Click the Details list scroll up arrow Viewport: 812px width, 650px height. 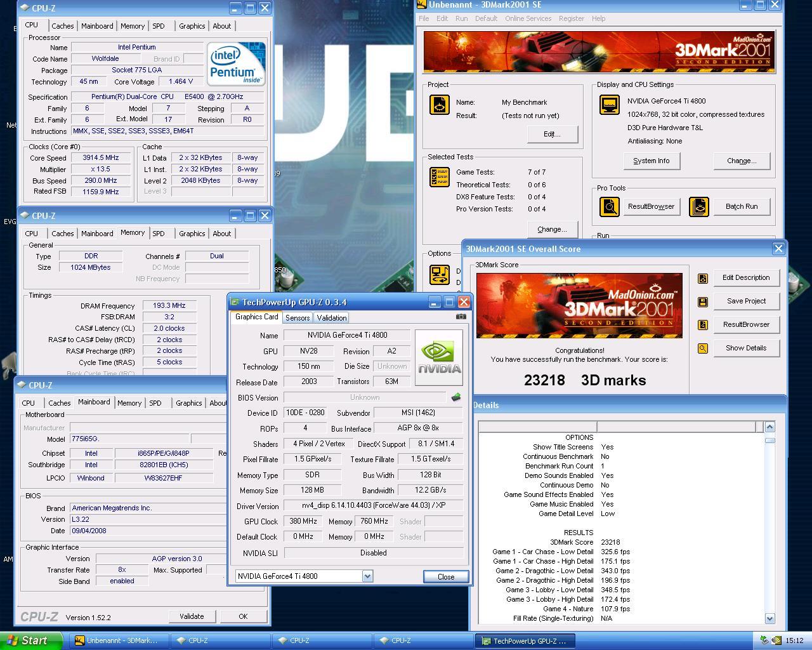click(x=770, y=427)
